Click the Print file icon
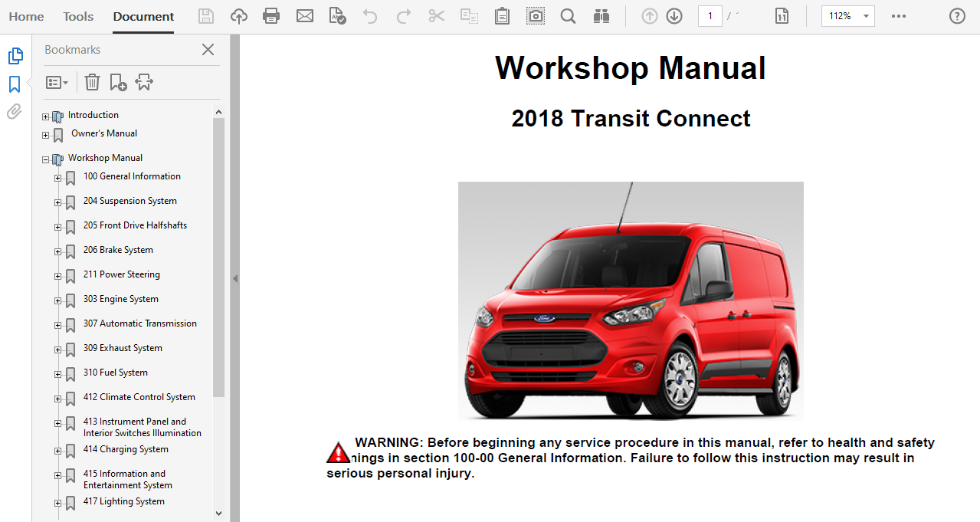Viewport: 980px width, 522px height. [x=271, y=16]
